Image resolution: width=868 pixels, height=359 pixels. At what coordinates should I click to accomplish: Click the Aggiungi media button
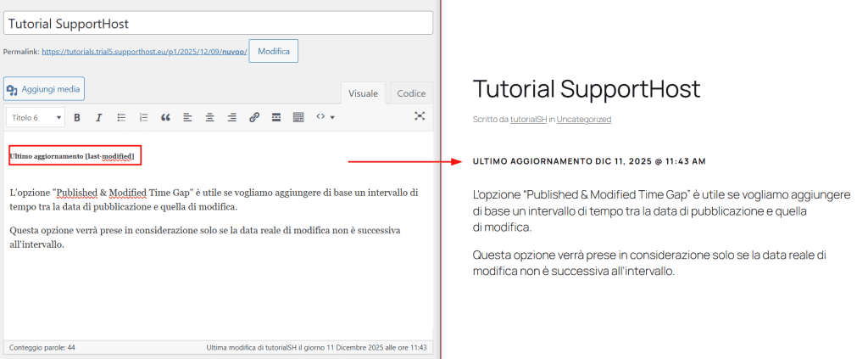(x=44, y=88)
